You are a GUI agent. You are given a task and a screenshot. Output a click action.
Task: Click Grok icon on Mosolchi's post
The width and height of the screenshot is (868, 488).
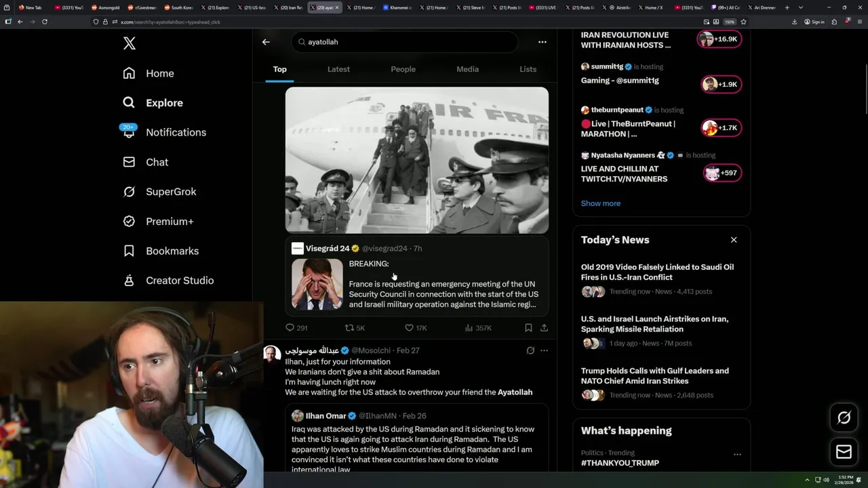[530, 350]
